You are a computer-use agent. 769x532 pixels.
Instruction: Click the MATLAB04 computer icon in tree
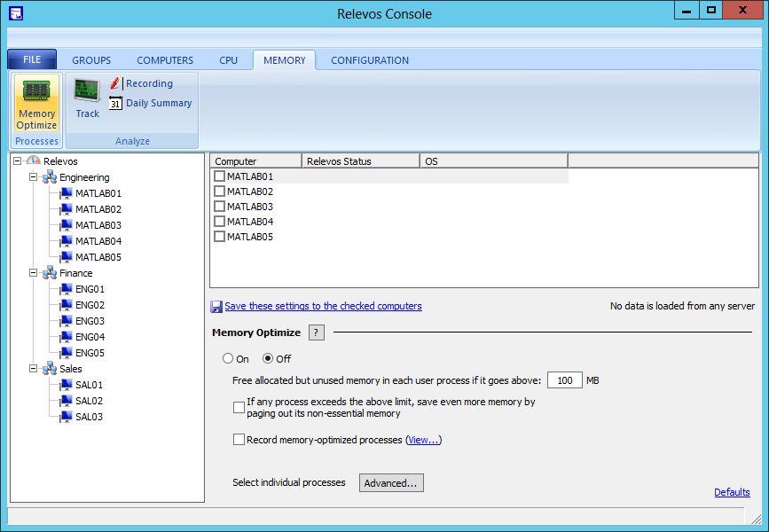click(66, 241)
